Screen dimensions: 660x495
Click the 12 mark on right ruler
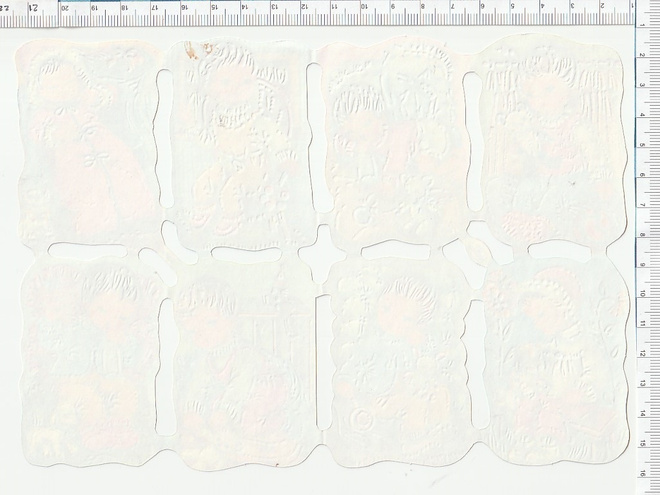(x=642, y=354)
